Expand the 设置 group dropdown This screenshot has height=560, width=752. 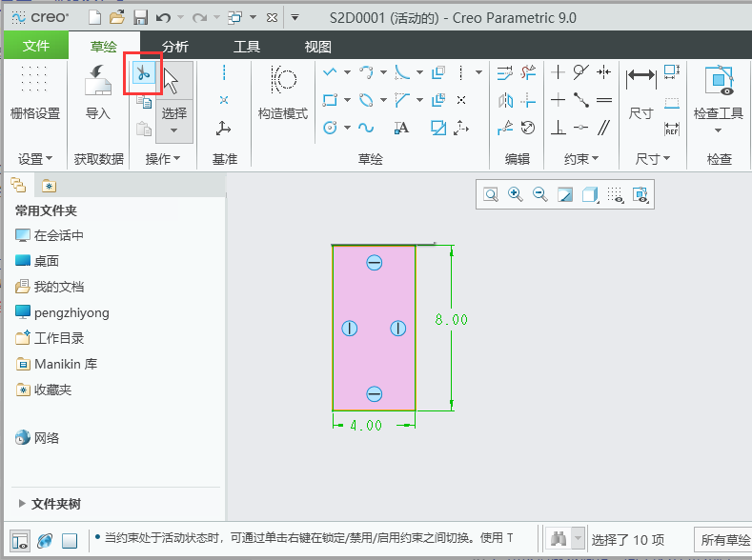click(35, 158)
